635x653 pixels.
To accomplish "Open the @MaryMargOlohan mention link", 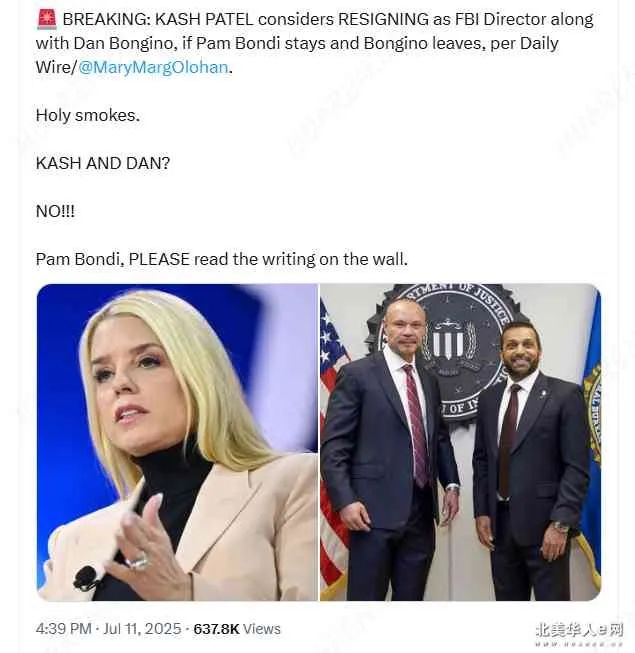I will coord(153,67).
